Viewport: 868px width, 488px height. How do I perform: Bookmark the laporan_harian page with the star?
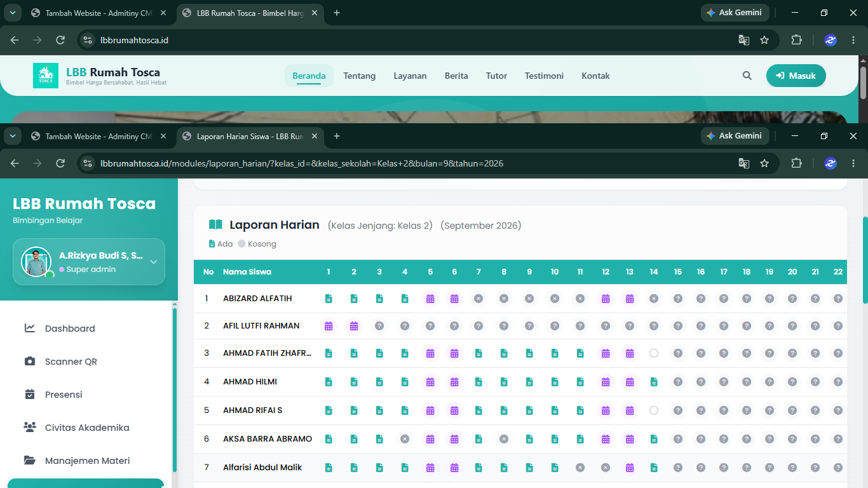click(x=764, y=163)
